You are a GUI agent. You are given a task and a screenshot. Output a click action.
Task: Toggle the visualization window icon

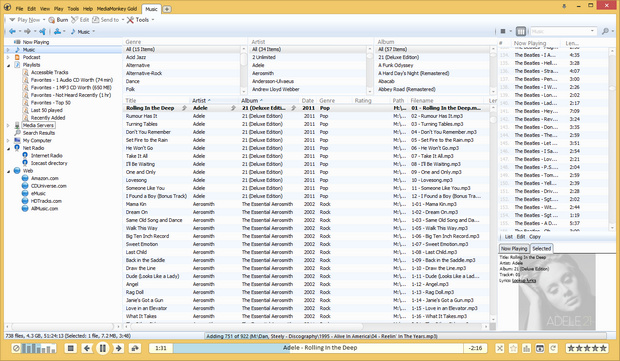540,348
